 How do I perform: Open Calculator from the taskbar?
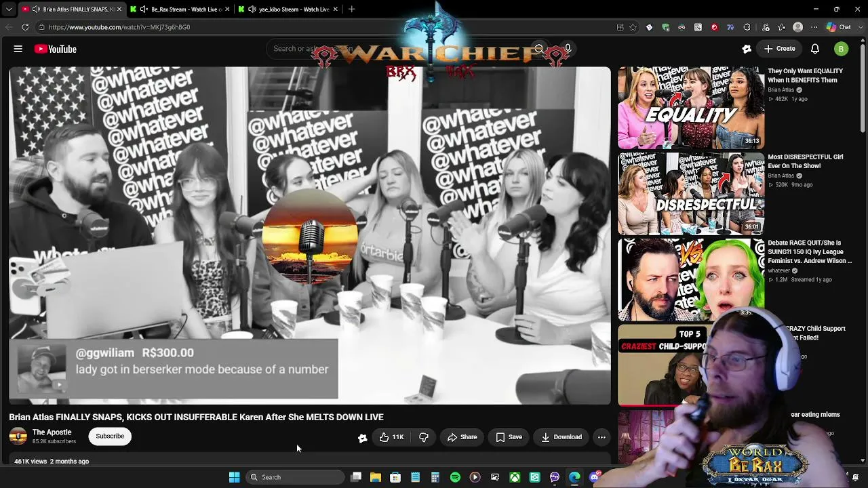tap(435, 477)
